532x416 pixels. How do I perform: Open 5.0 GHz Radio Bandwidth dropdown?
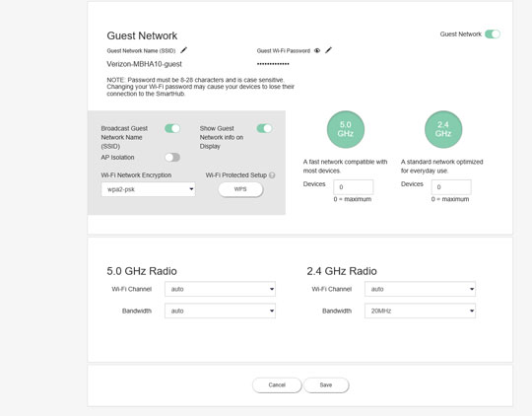click(220, 311)
